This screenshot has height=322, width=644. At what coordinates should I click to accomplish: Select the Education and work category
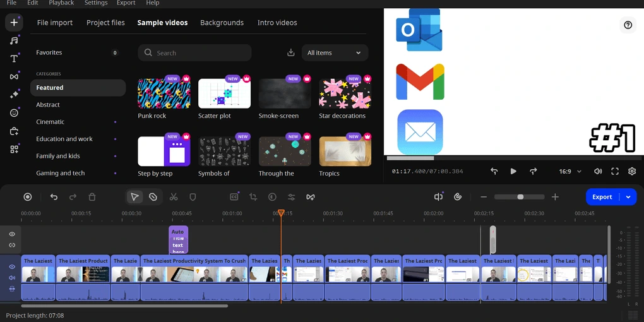[x=78, y=139]
